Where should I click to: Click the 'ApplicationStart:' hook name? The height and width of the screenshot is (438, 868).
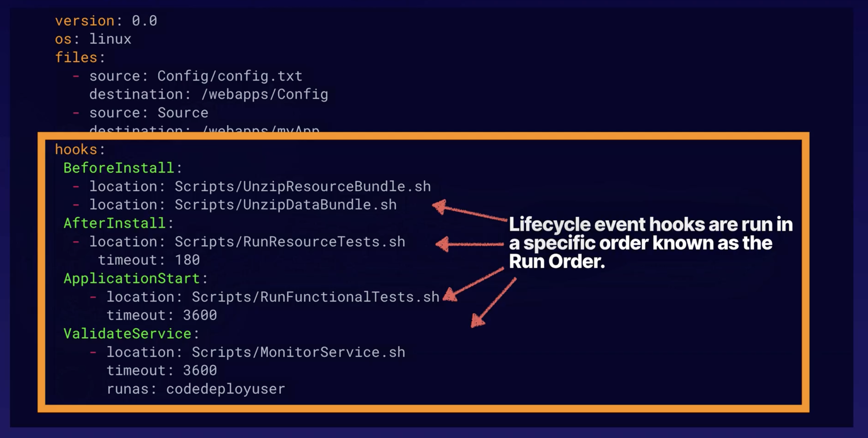click(135, 279)
